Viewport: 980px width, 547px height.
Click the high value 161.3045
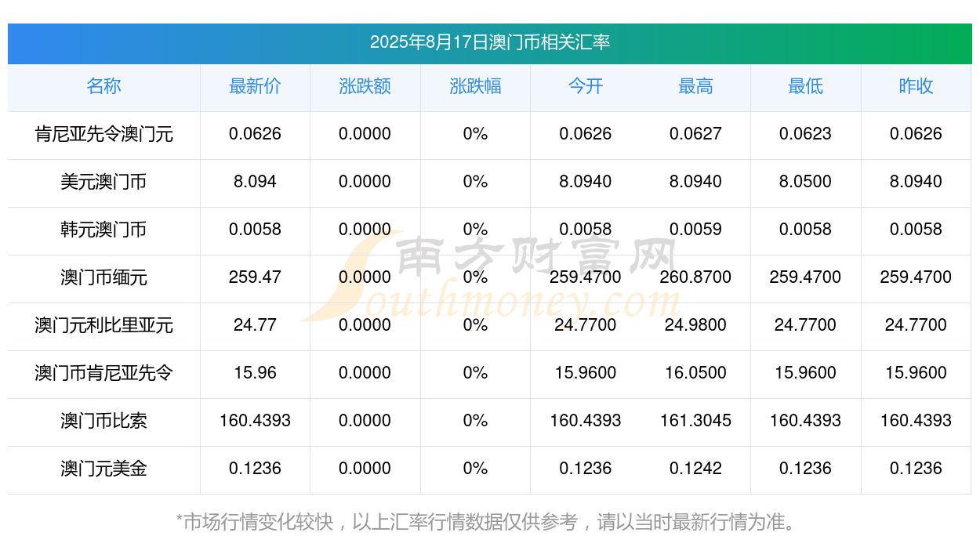click(x=695, y=421)
